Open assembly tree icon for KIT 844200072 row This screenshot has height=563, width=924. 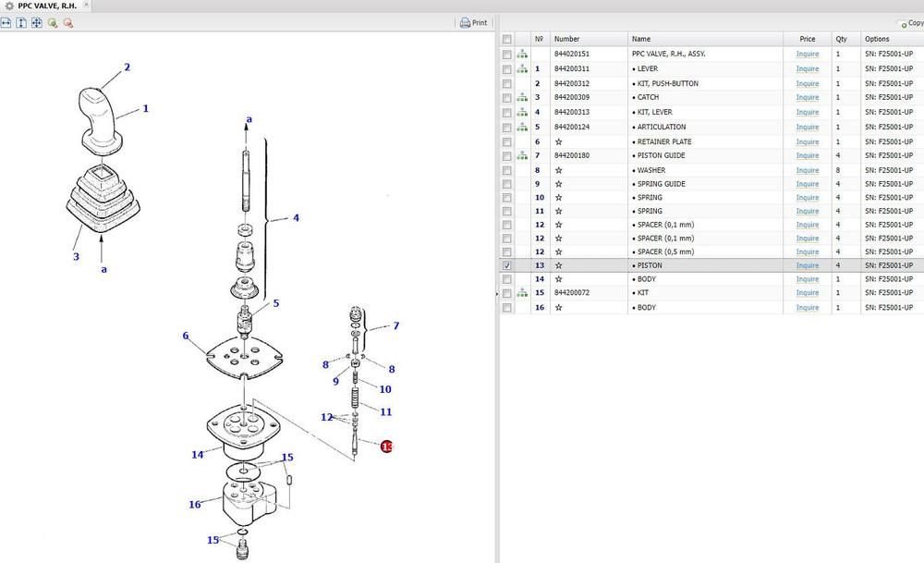522,292
